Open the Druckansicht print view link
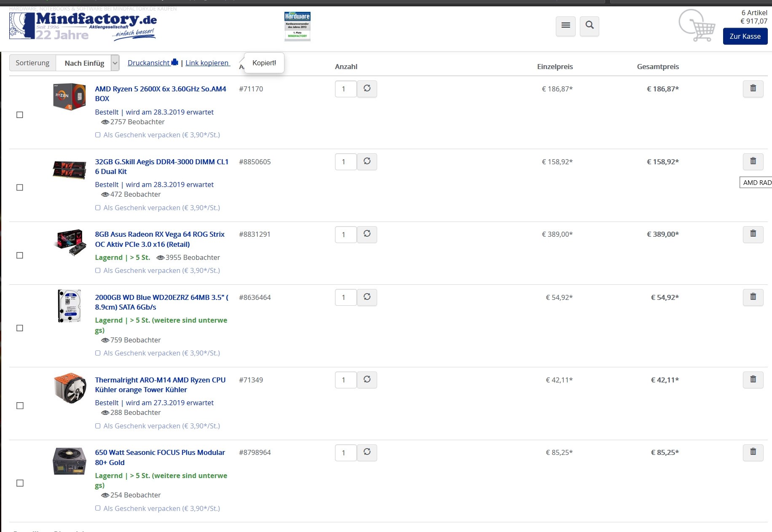 click(x=149, y=63)
